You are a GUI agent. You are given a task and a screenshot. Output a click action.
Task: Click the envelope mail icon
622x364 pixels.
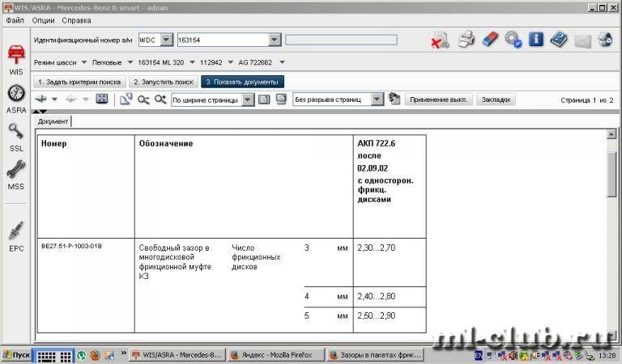(582, 40)
